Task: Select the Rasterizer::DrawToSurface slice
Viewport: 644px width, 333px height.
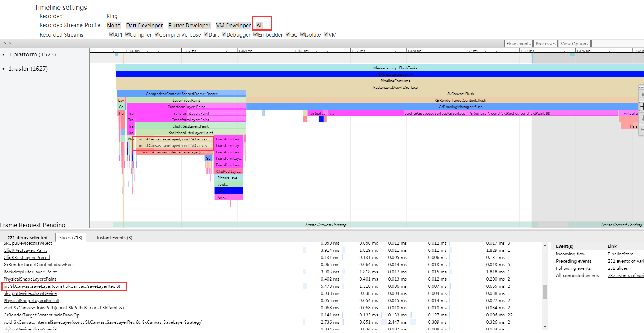Action: pos(379,87)
